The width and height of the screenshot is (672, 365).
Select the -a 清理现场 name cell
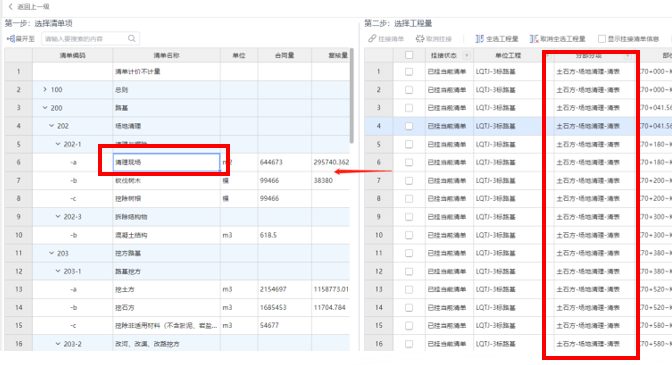tap(166, 162)
